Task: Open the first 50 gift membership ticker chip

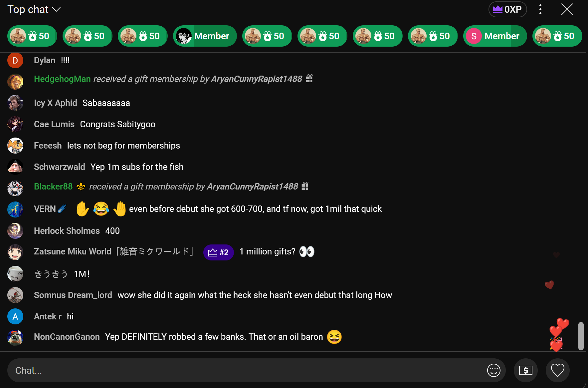Action: click(x=32, y=36)
